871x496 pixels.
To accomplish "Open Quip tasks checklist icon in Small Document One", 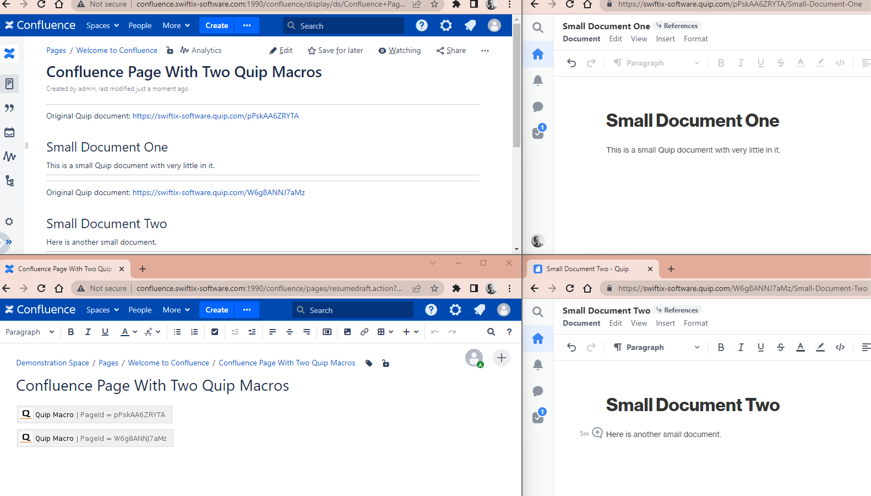I will 538,132.
